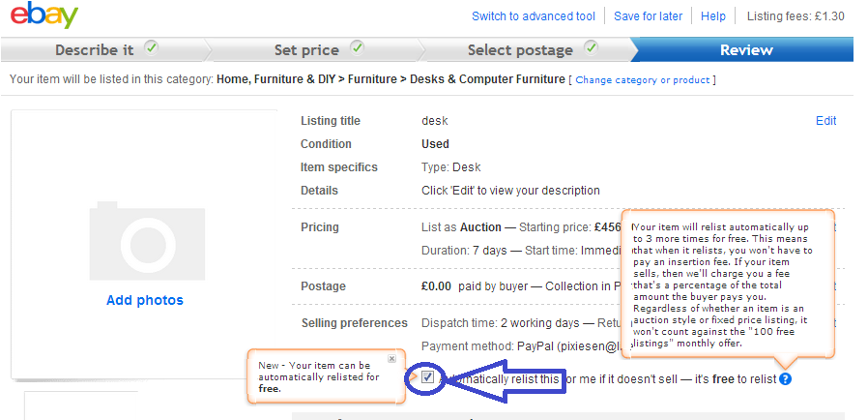868x420 pixels.
Task: Toggle the automatically relist checkbox
Action: pos(428,378)
